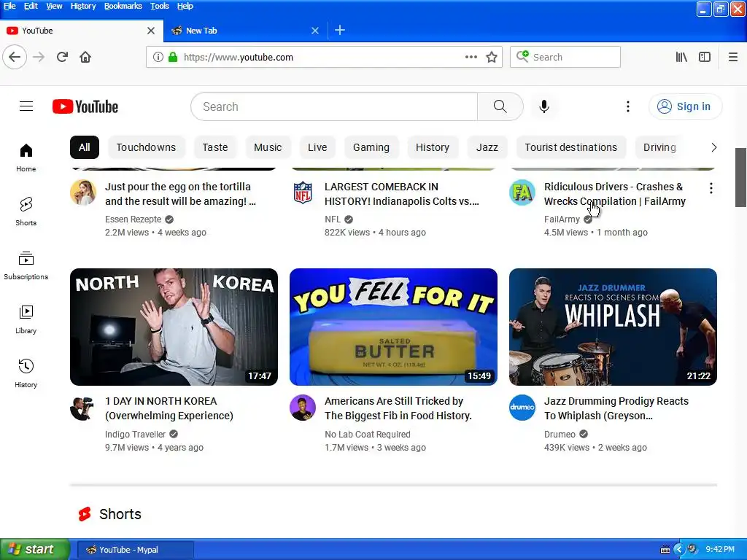The image size is (747, 560).
Task: Open the Windows start button
Action: click(x=35, y=549)
